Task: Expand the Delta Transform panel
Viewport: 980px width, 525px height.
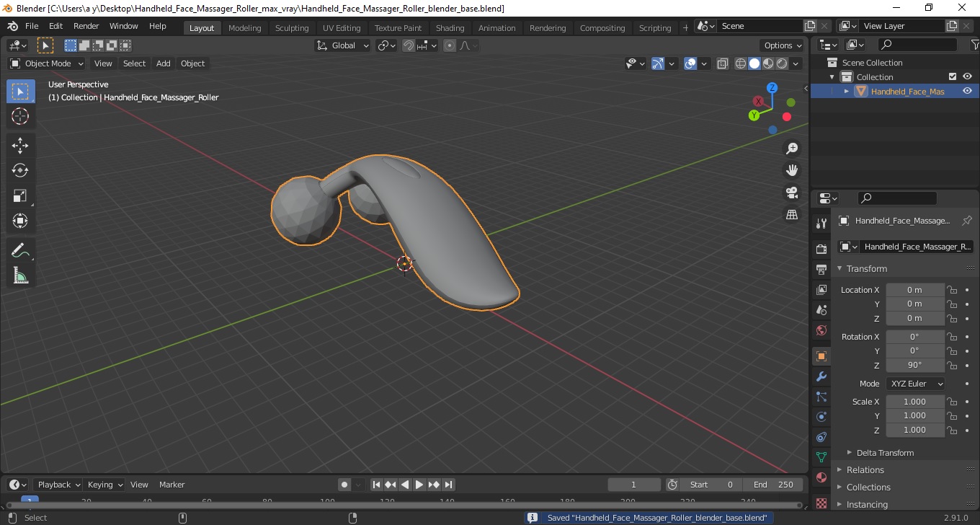Action: tap(885, 453)
